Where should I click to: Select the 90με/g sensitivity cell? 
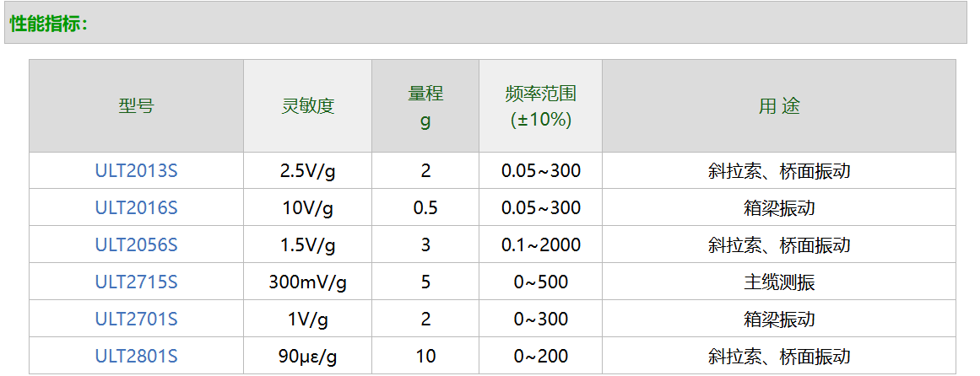click(308, 357)
